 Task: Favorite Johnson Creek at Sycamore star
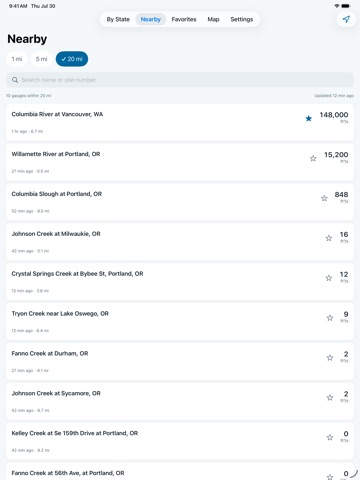[330, 398]
